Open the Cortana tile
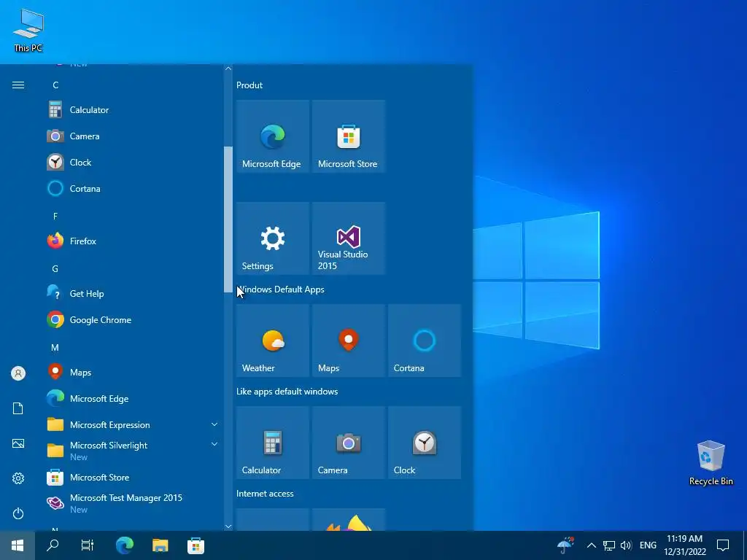The width and height of the screenshot is (747, 560). click(425, 341)
